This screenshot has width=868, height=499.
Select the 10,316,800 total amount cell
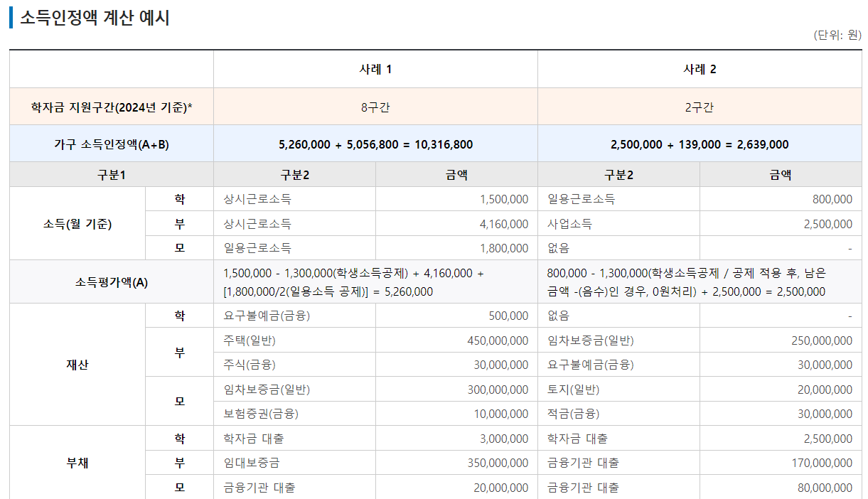[377, 144]
